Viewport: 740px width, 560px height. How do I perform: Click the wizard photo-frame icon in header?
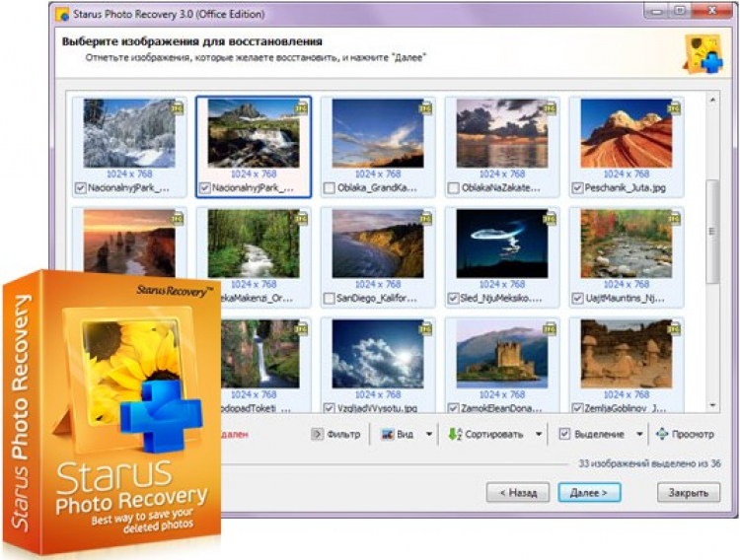point(703,54)
